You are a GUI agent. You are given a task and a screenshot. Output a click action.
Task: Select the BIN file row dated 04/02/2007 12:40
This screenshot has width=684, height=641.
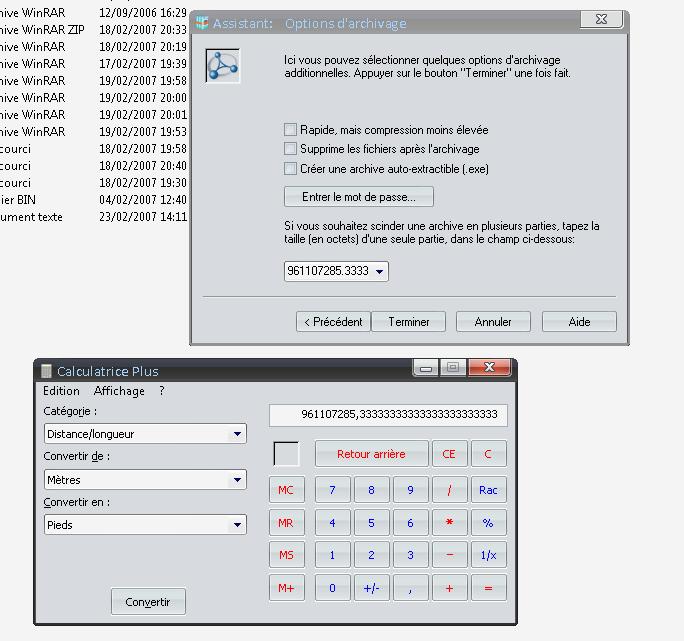[x=93, y=200]
